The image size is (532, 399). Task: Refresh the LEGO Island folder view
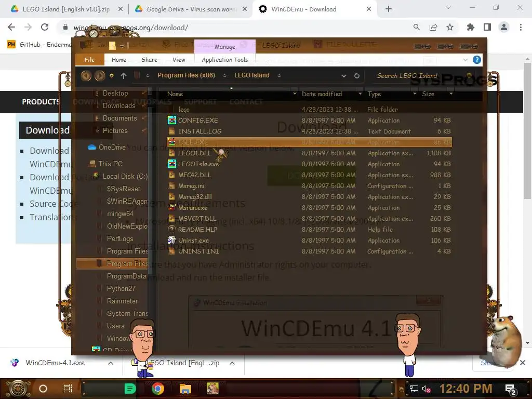point(356,76)
